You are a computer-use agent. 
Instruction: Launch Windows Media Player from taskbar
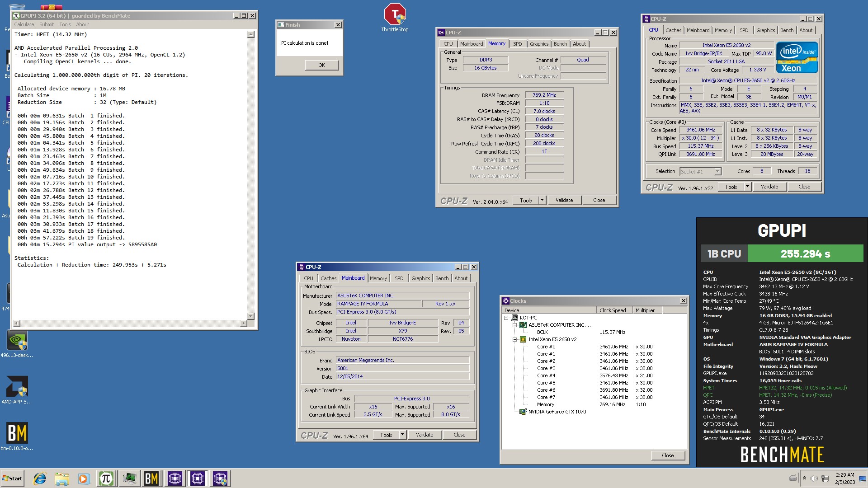pyautogui.click(x=84, y=479)
